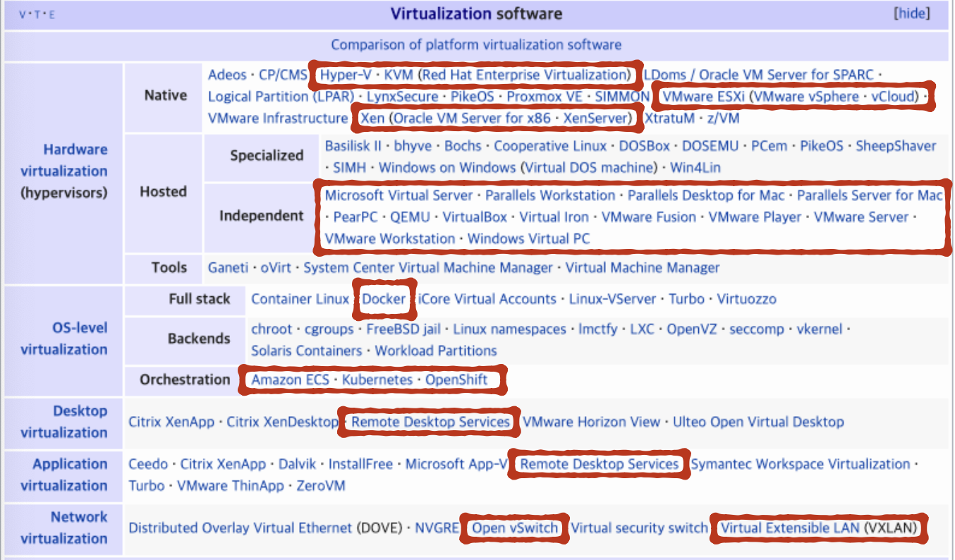Viewport: 955px width, 560px height.
Task: Open the vCloud link
Action: (x=893, y=97)
